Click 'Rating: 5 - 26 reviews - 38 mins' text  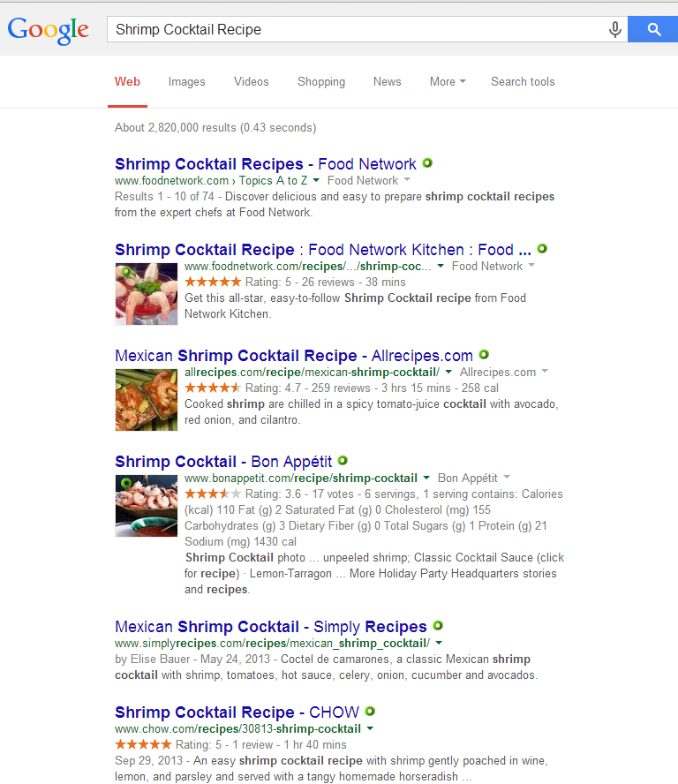click(326, 282)
